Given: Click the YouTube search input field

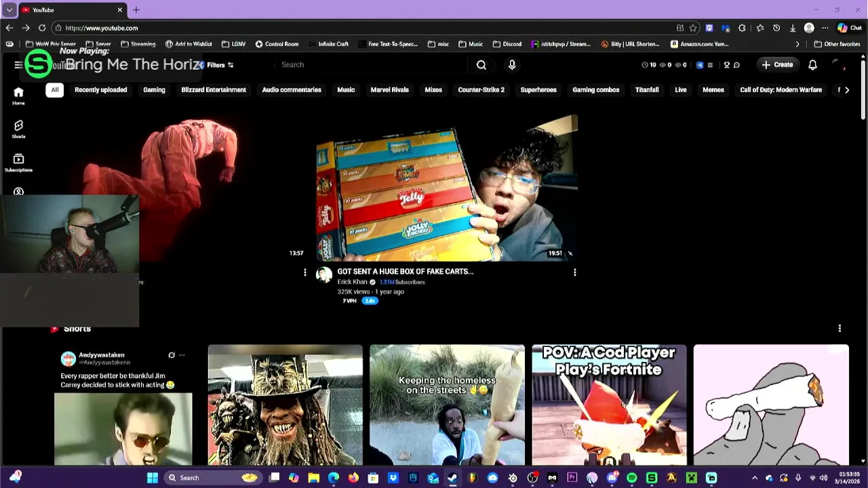Looking at the screenshot, I should [x=372, y=65].
